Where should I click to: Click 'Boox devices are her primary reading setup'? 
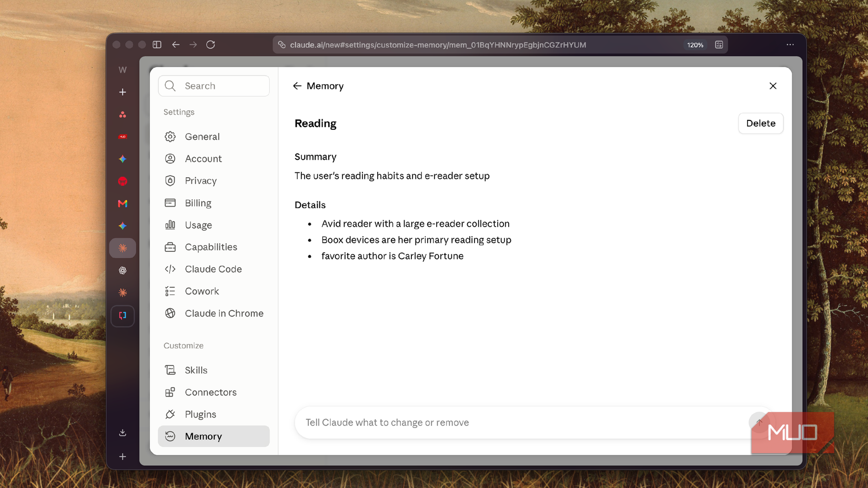416,240
